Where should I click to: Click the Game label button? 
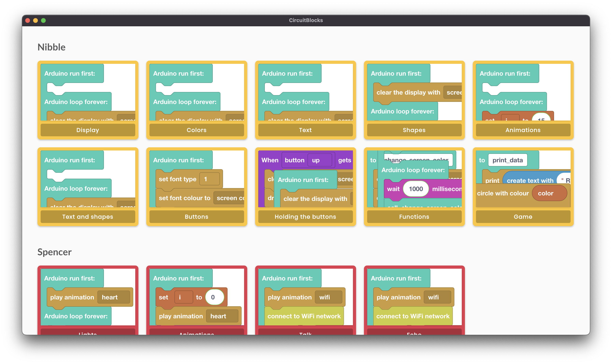pyautogui.click(x=523, y=217)
